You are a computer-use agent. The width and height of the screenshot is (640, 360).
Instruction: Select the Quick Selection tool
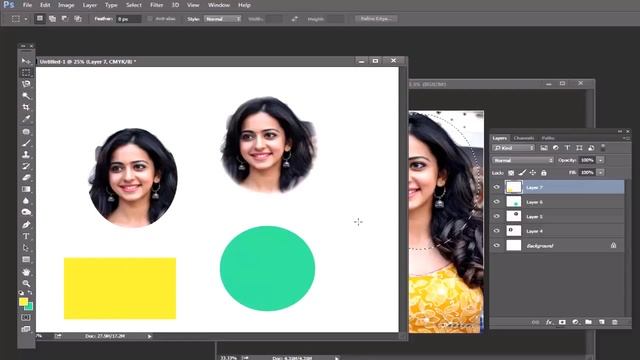click(x=26, y=96)
